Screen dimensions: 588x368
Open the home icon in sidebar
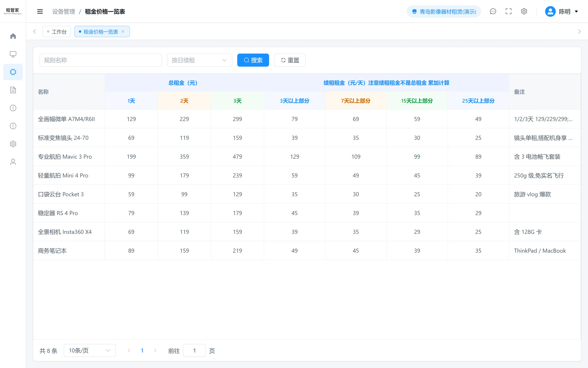click(13, 36)
